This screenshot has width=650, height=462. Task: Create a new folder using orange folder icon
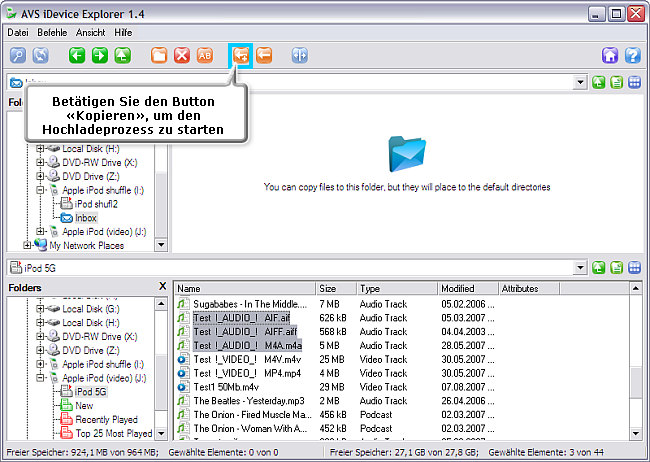159,55
